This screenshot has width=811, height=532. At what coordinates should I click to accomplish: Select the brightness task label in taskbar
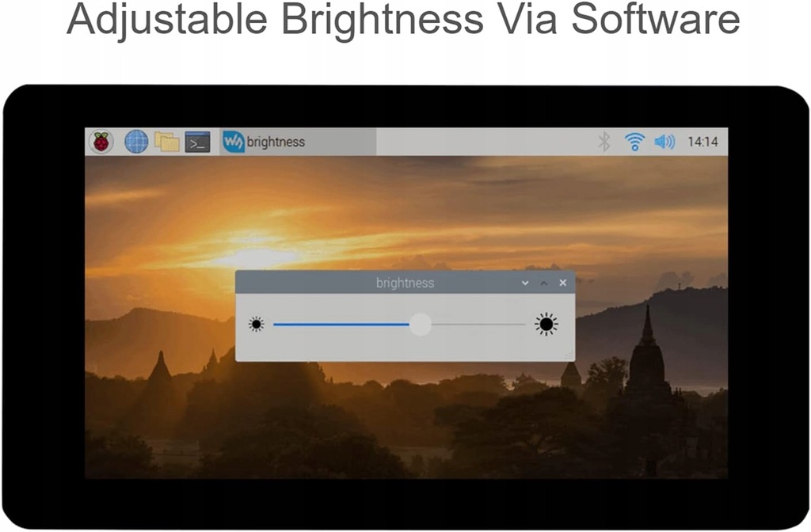pyautogui.click(x=276, y=142)
